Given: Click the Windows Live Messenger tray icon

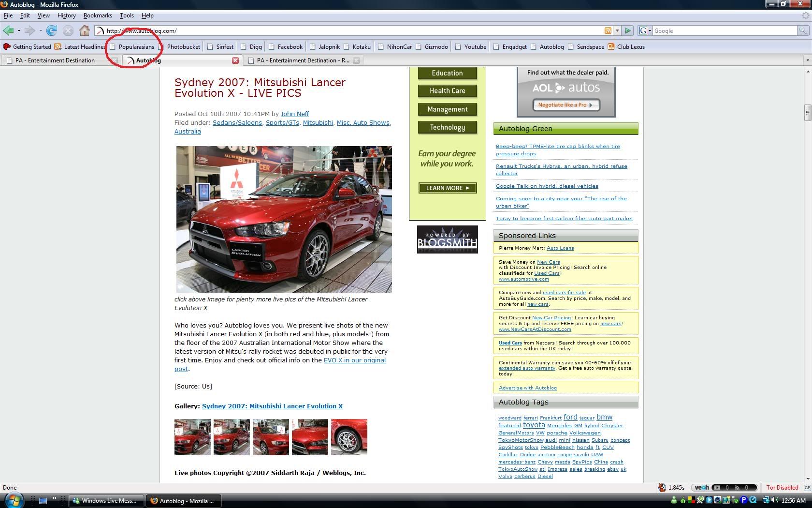Looking at the screenshot, I should point(674,500).
